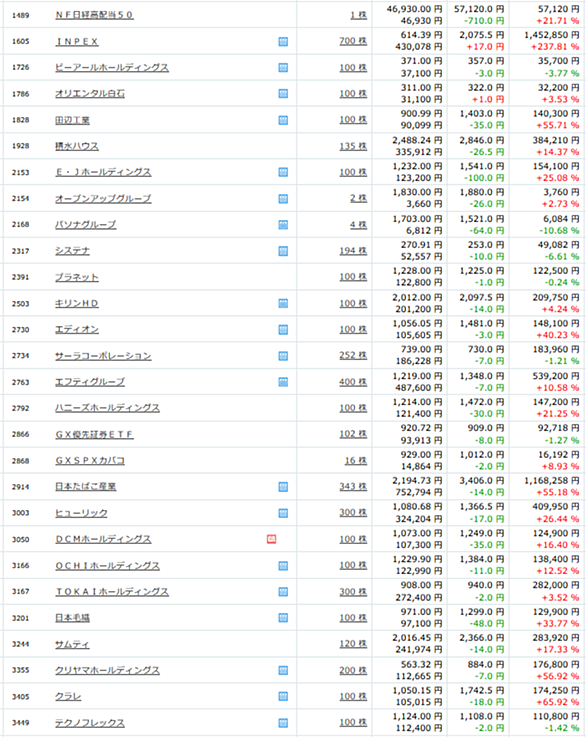
Task: Open the キリンＨＤ stock page
Action: [x=77, y=304]
